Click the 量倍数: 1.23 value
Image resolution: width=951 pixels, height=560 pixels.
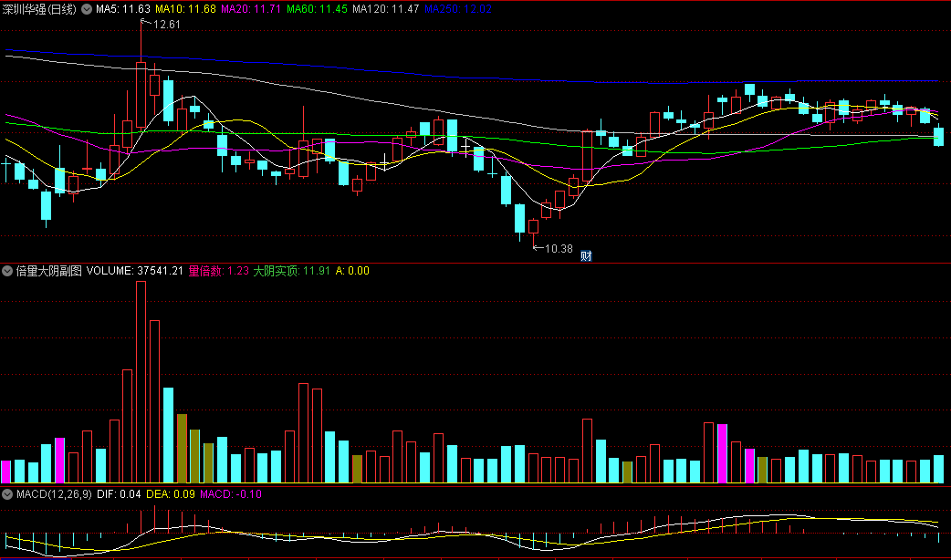coord(218,271)
